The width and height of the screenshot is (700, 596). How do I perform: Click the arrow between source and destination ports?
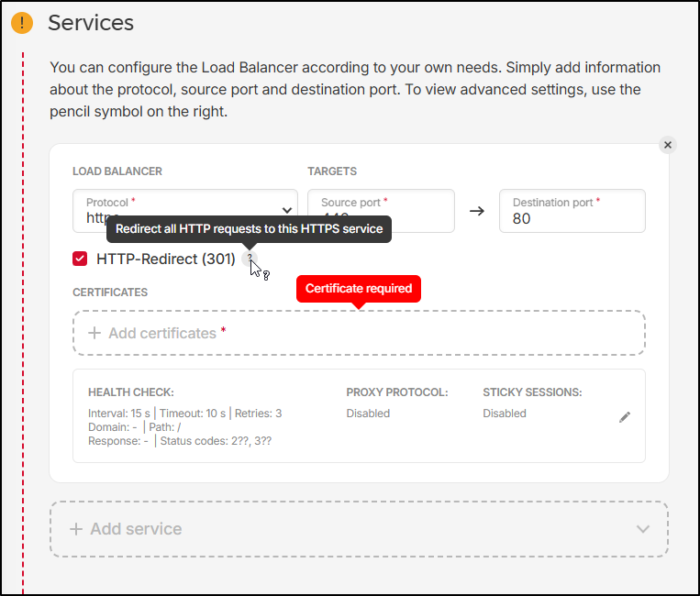click(x=476, y=211)
